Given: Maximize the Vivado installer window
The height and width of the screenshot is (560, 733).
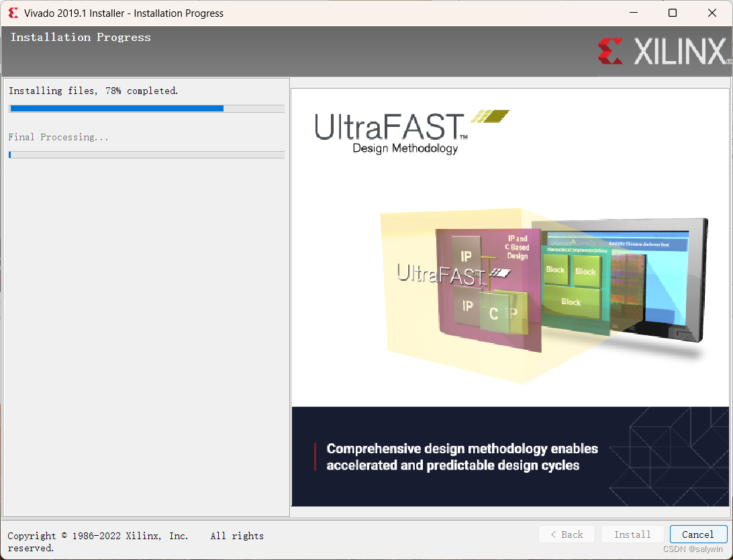Looking at the screenshot, I should tap(672, 13).
